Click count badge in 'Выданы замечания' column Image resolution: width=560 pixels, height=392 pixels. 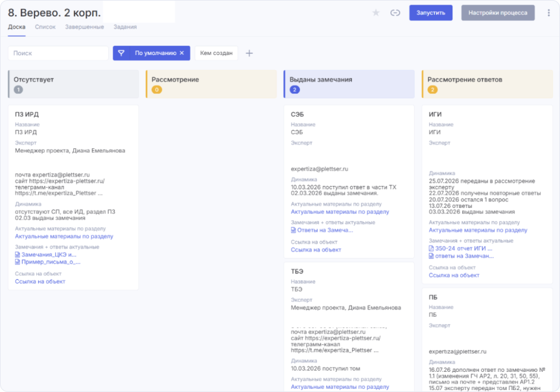[x=295, y=89]
